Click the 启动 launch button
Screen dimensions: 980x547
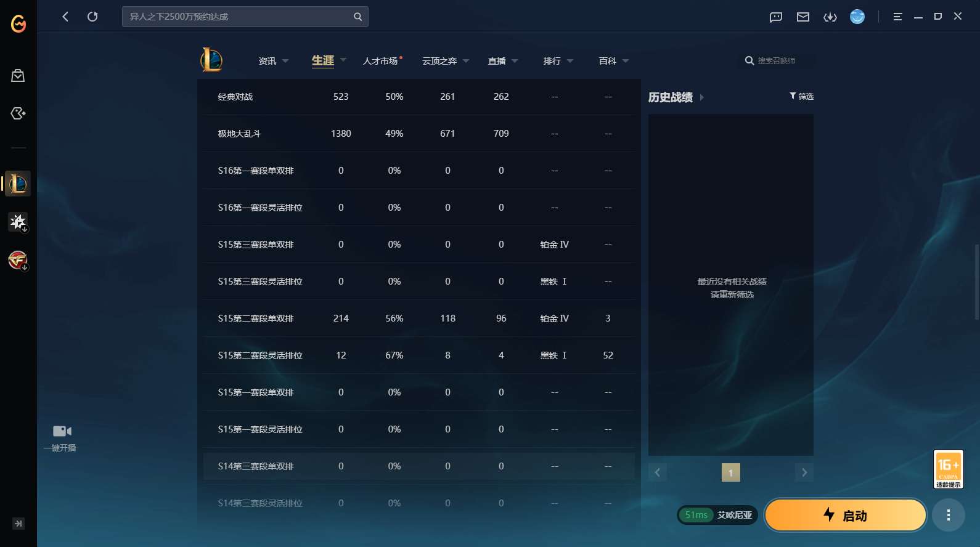pyautogui.click(x=846, y=515)
